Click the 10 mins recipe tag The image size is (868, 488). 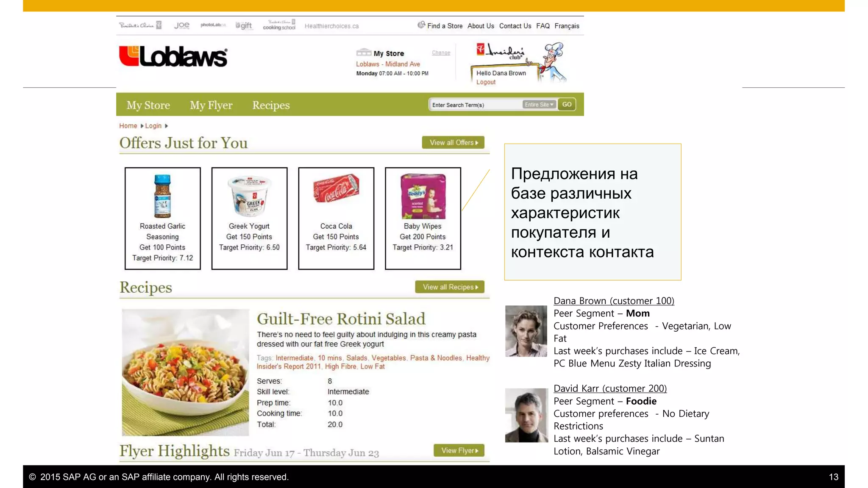coord(330,358)
